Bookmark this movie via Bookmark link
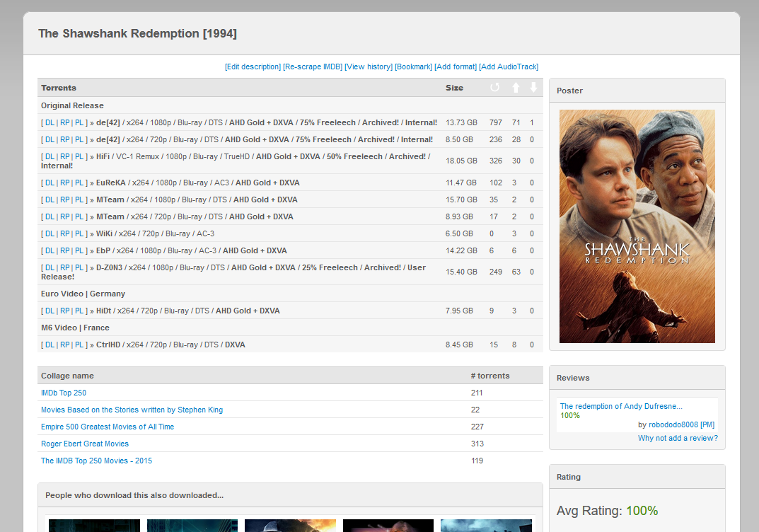Viewport: 759px width, 532px height. [x=413, y=66]
